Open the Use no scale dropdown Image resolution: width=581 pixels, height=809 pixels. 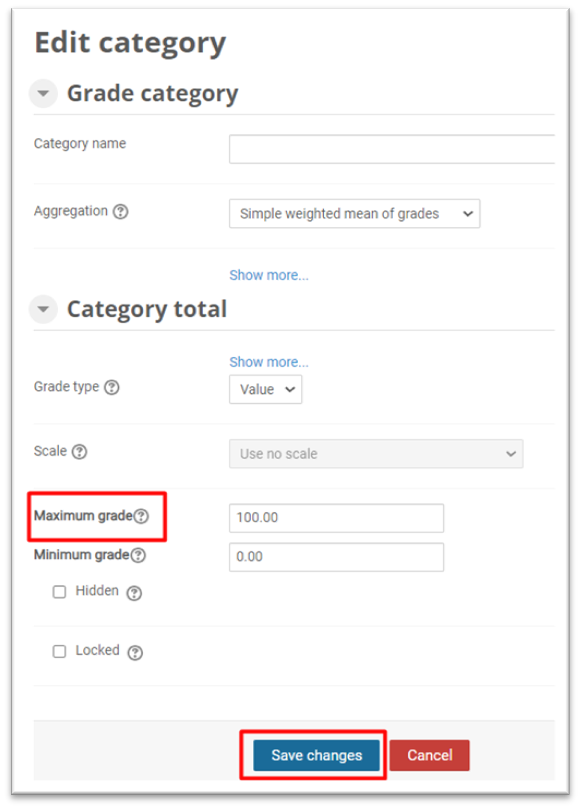click(376, 454)
